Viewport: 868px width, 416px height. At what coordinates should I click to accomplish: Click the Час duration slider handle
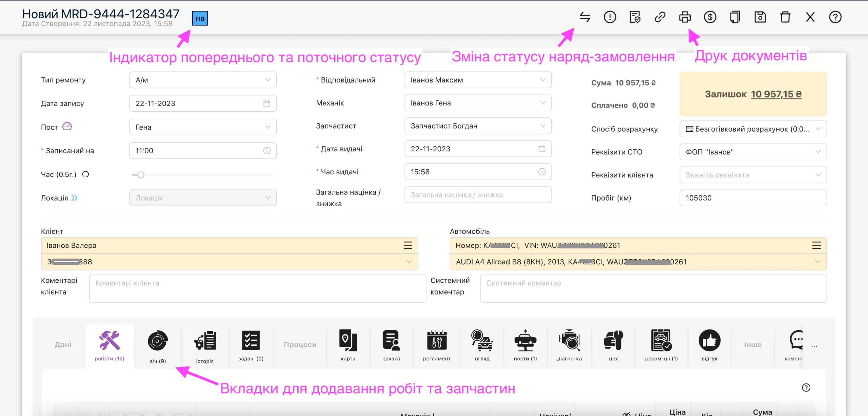pos(141,175)
